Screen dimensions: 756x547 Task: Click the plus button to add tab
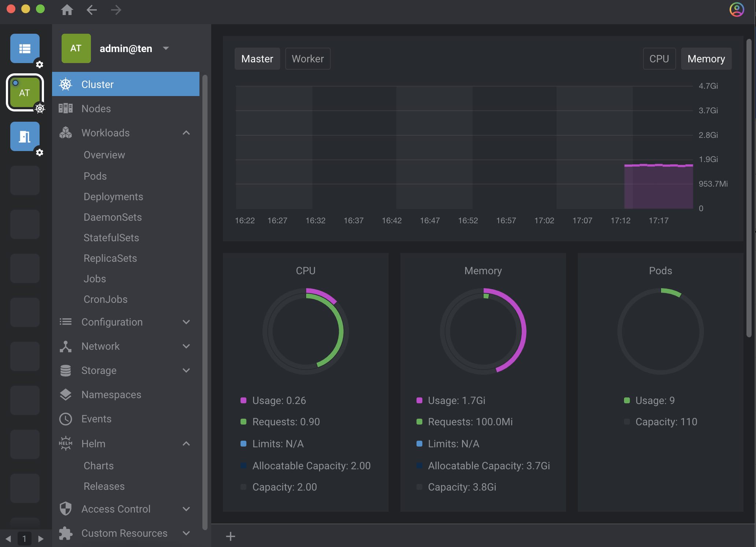[x=231, y=536]
